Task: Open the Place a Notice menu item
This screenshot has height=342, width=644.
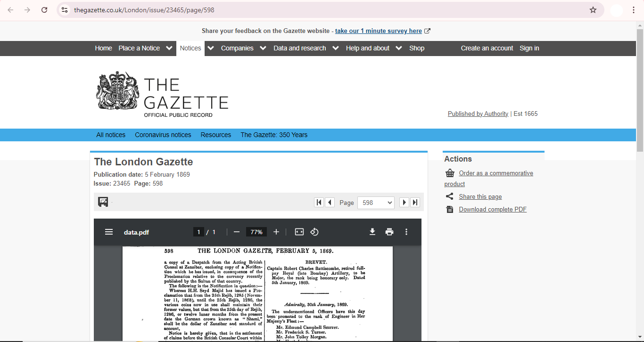Action: point(139,48)
